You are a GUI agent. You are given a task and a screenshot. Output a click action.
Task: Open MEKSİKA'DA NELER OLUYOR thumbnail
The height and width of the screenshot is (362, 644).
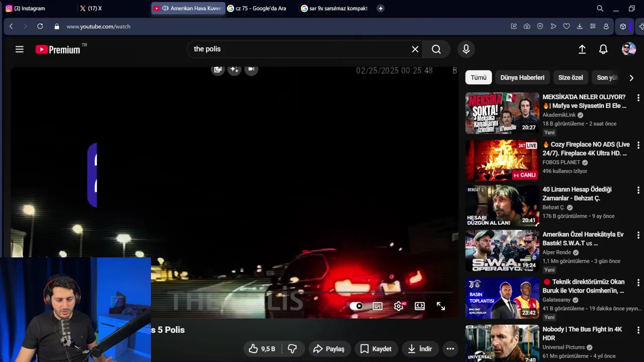[x=502, y=113]
